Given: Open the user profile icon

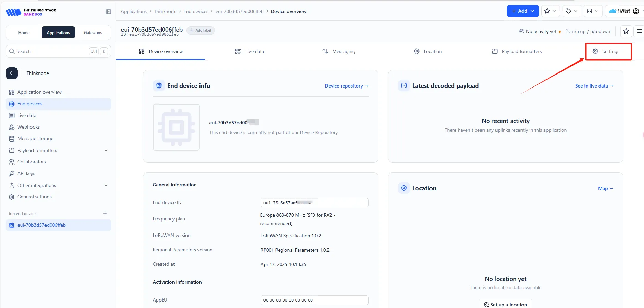Looking at the screenshot, I should 636,11.
